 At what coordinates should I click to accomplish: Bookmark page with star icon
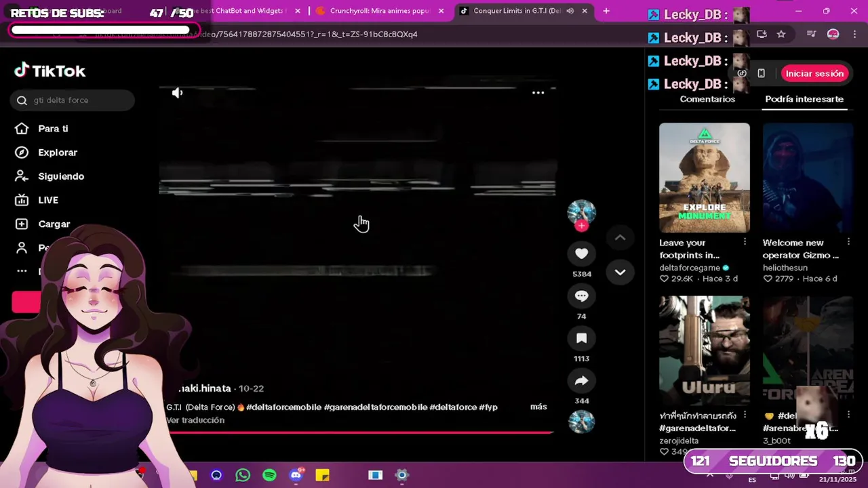[781, 34]
